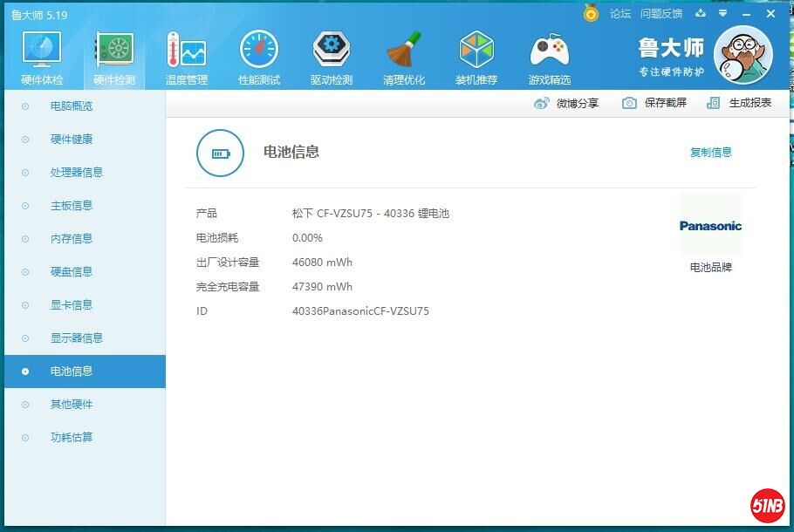Click the Ludashi mascot avatar
The image size is (794, 532).
tap(743, 54)
